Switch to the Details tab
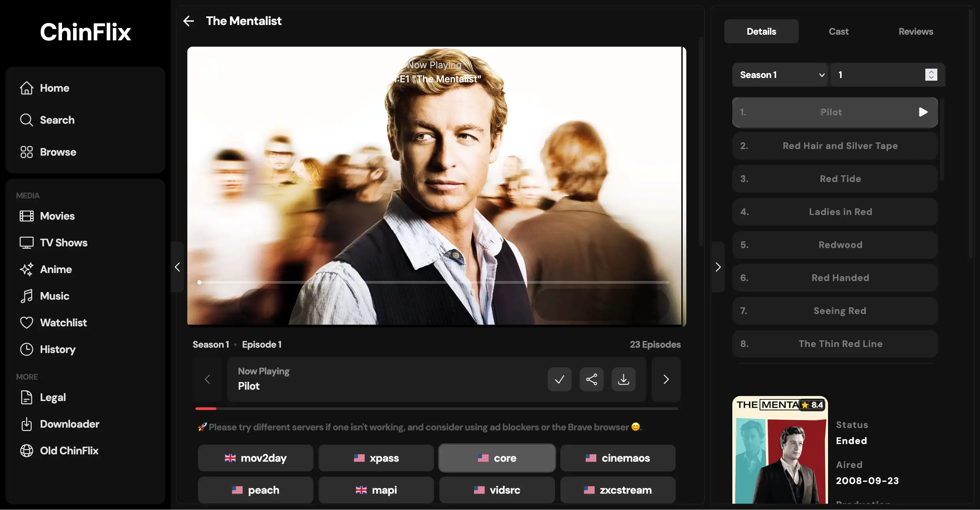The height and width of the screenshot is (510, 980). click(x=761, y=31)
